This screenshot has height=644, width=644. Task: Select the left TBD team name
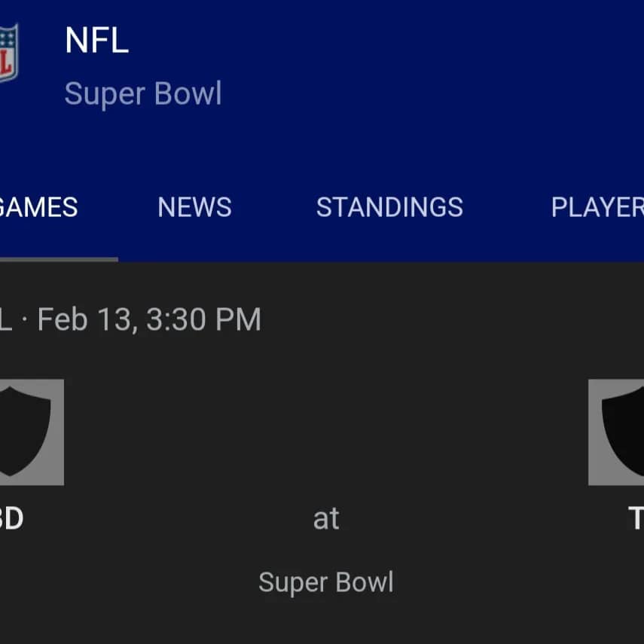click(x=11, y=518)
